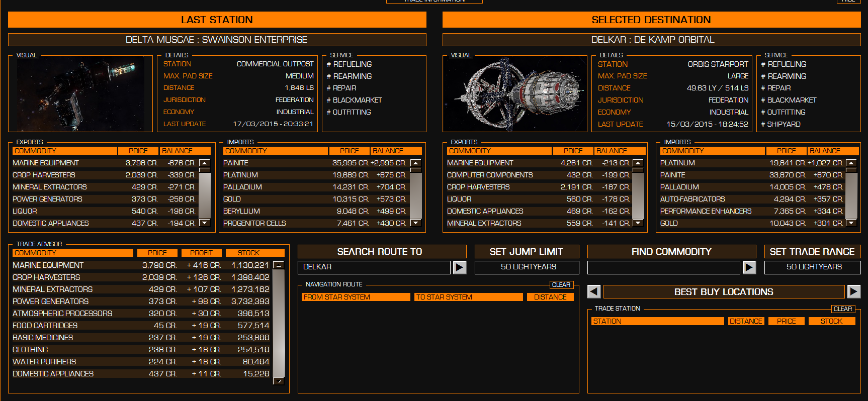The height and width of the screenshot is (401, 868).
Task: Click De Kamp Orbital station visual image
Action: (515, 93)
